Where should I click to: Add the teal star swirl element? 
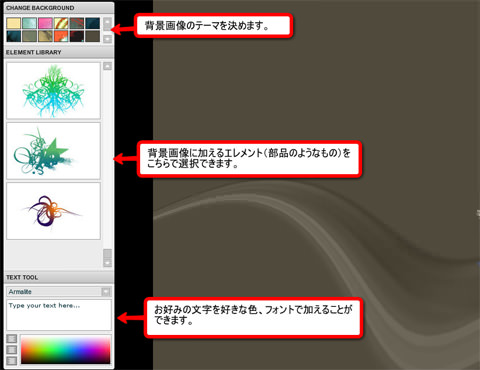(x=53, y=151)
